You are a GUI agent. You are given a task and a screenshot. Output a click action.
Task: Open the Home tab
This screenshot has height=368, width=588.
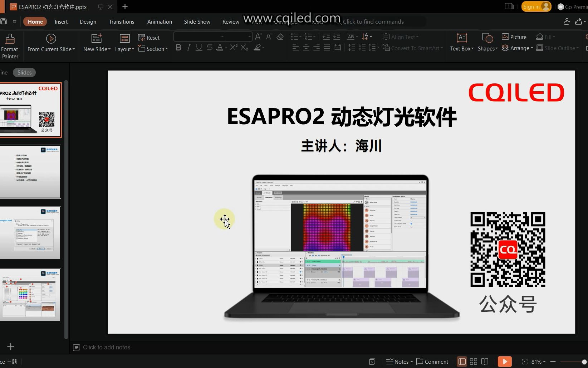[35, 21]
